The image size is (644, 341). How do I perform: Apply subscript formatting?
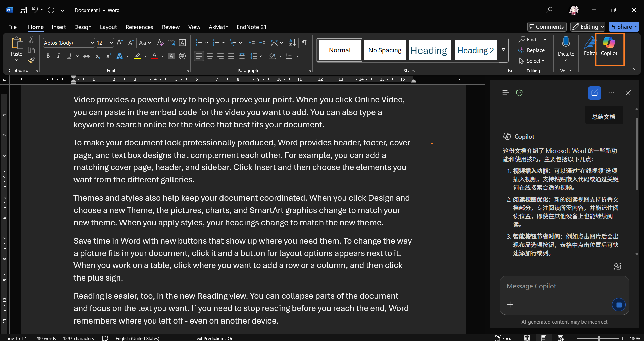coord(98,56)
